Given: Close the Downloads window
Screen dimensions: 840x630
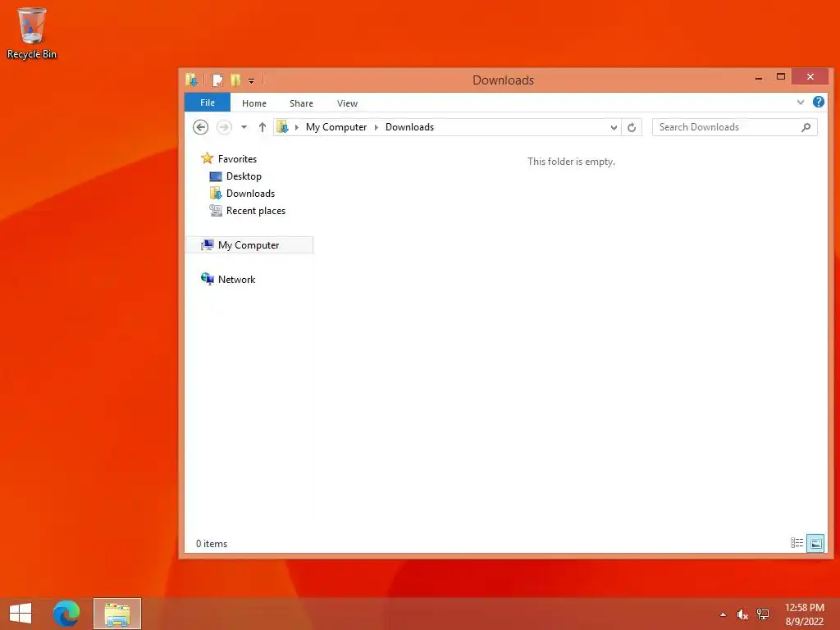Looking at the screenshot, I should (x=810, y=76).
